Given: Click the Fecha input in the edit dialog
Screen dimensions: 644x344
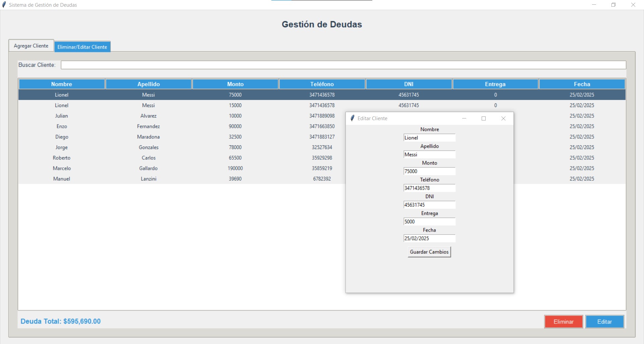Looking at the screenshot, I should click(x=429, y=239).
